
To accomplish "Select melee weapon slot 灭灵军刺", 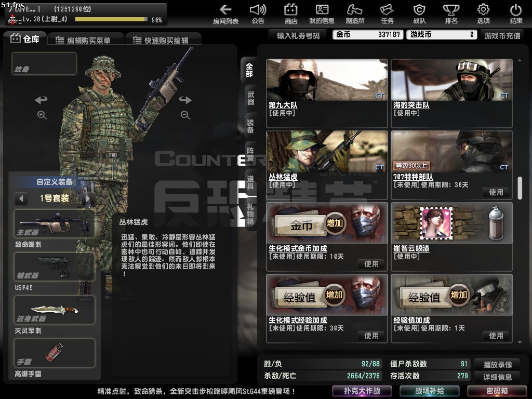I will click(x=54, y=310).
